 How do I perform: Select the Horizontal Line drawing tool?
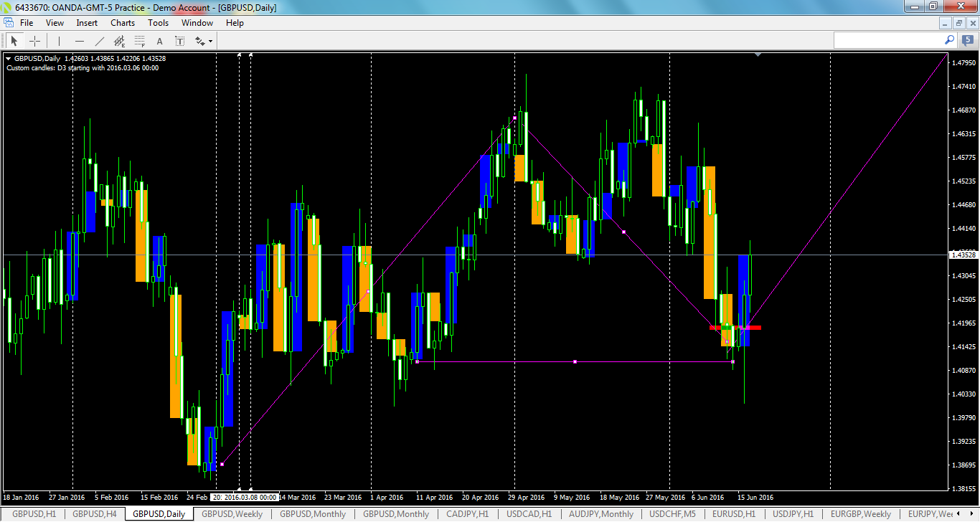point(80,41)
